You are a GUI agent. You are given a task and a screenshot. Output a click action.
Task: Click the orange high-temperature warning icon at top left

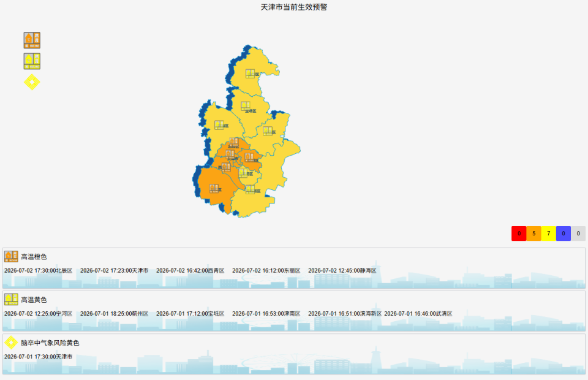click(x=32, y=40)
